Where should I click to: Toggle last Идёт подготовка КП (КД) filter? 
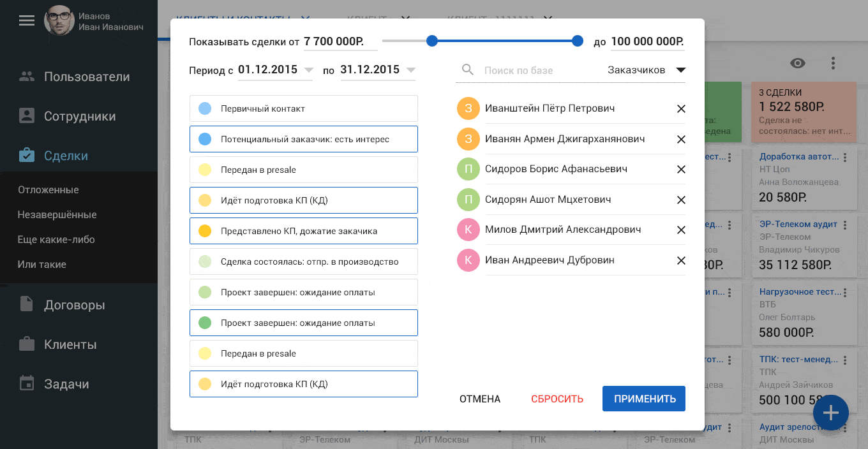304,384
